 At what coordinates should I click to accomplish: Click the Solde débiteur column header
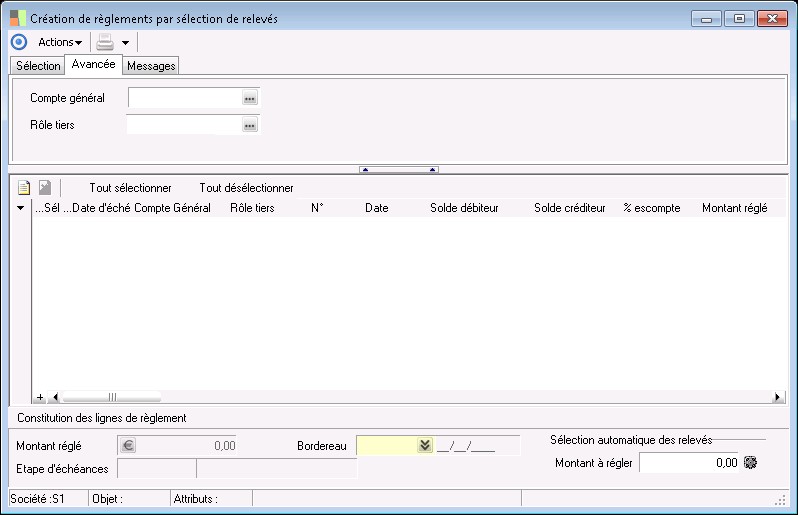pos(464,208)
